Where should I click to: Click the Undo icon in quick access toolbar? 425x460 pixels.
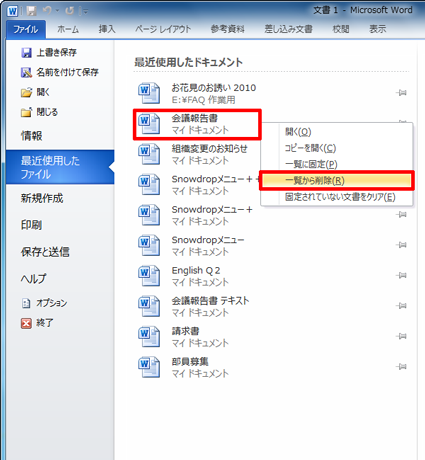(47, 11)
